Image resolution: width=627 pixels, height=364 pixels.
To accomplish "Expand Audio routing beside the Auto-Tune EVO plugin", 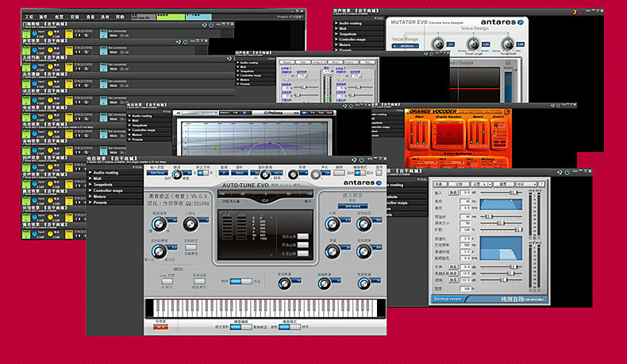I will pyautogui.click(x=104, y=173).
